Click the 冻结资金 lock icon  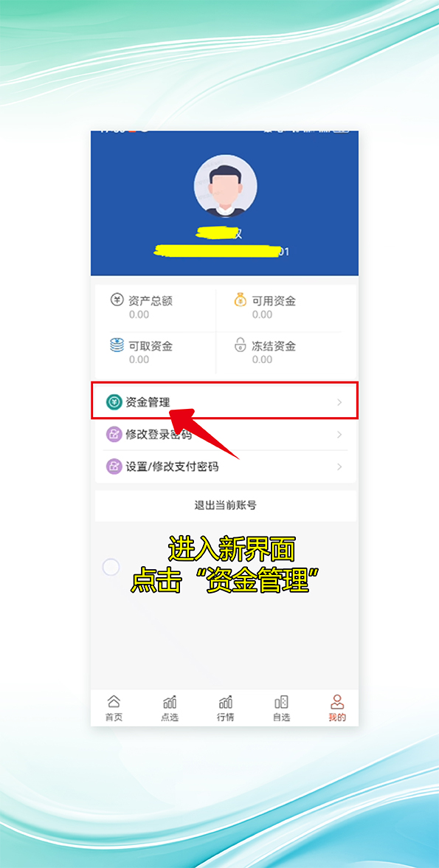pyautogui.click(x=240, y=346)
